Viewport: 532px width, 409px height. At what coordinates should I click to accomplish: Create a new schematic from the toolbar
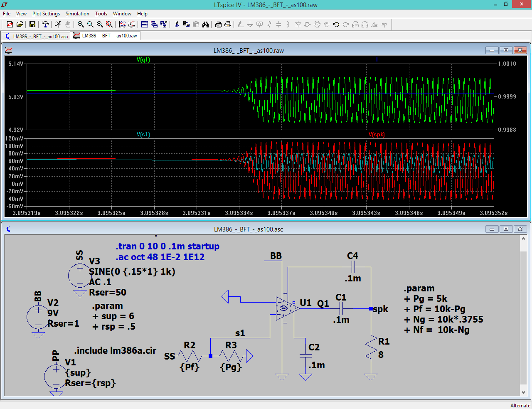[x=10, y=25]
